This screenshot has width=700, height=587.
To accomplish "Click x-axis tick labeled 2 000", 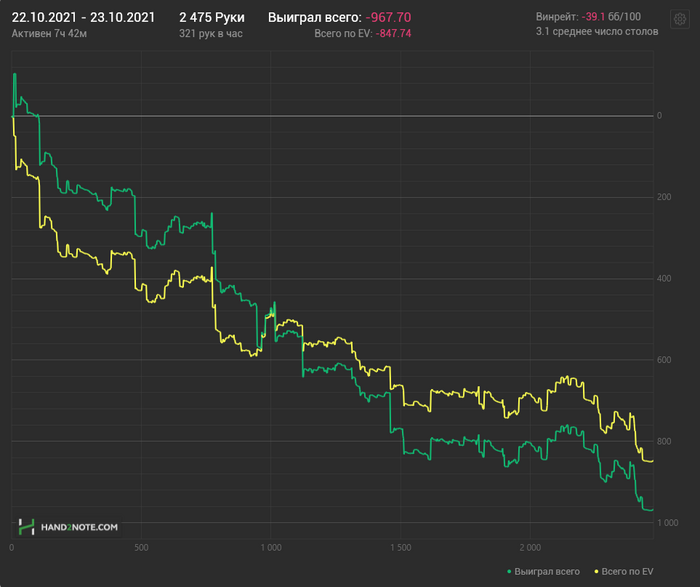I will tap(530, 548).
